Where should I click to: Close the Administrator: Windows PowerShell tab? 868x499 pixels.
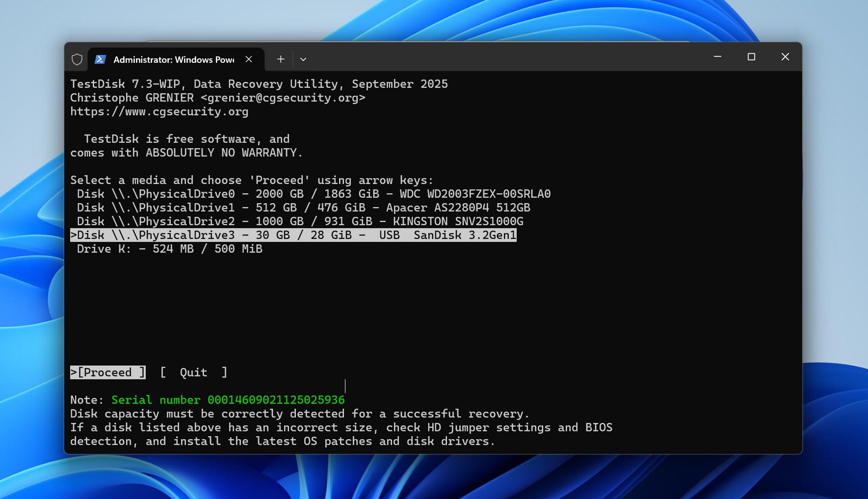[x=249, y=59]
